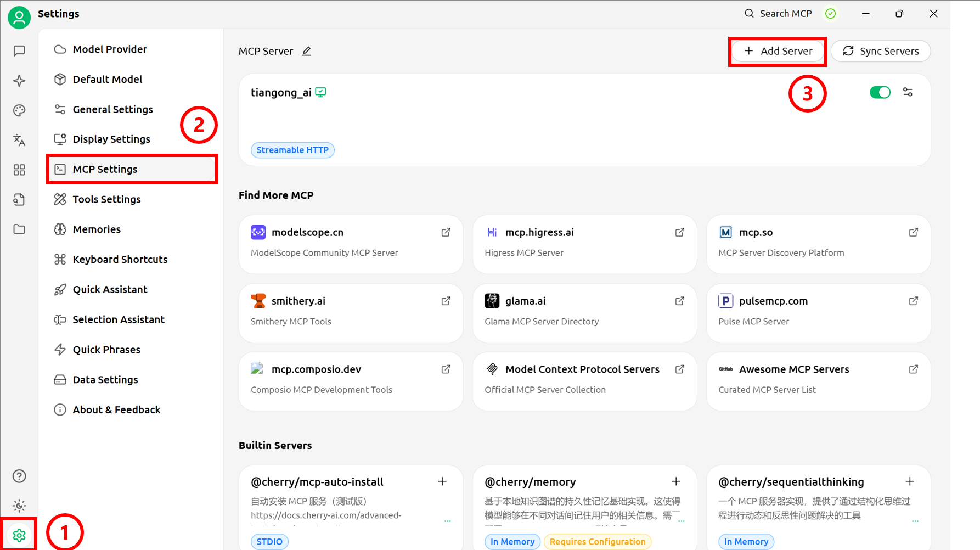Click the Sync Servers button
The height and width of the screenshot is (550, 980).
coord(880,51)
